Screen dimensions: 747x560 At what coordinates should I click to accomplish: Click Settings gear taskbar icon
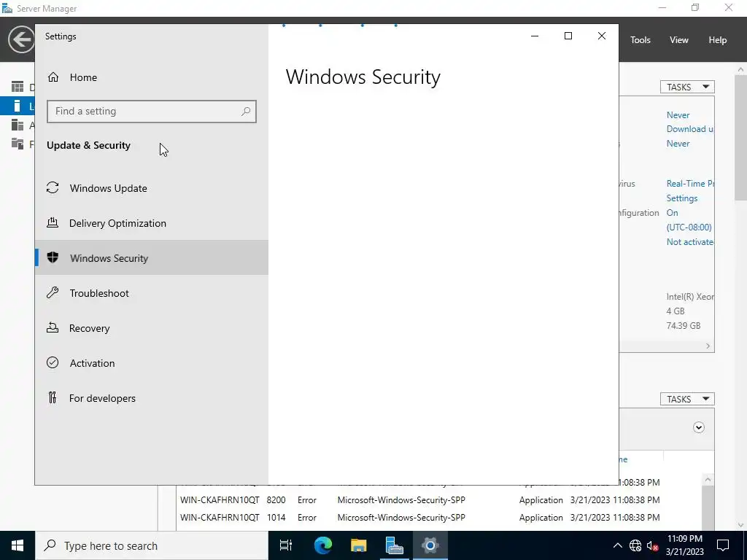(430, 545)
